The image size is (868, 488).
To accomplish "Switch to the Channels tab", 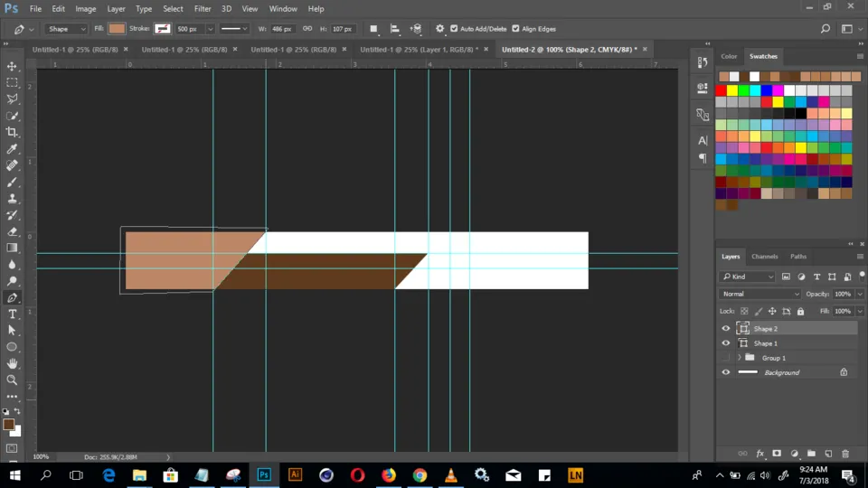I will coord(765,257).
